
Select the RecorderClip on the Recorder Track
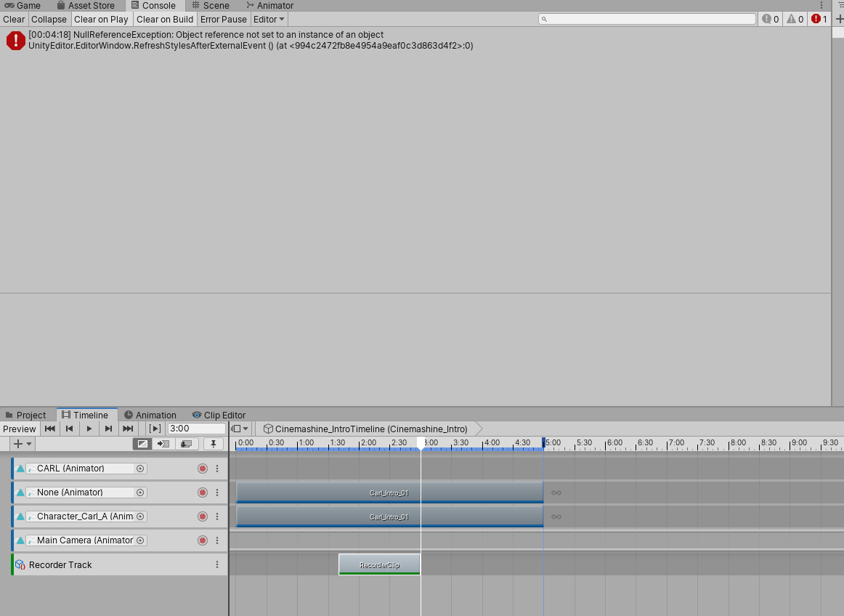pyautogui.click(x=378, y=564)
